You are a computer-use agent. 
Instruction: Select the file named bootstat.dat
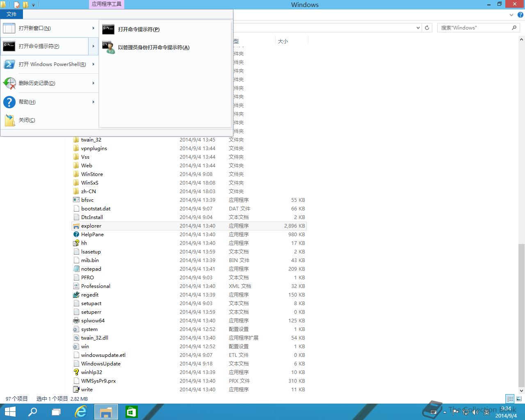(x=96, y=209)
